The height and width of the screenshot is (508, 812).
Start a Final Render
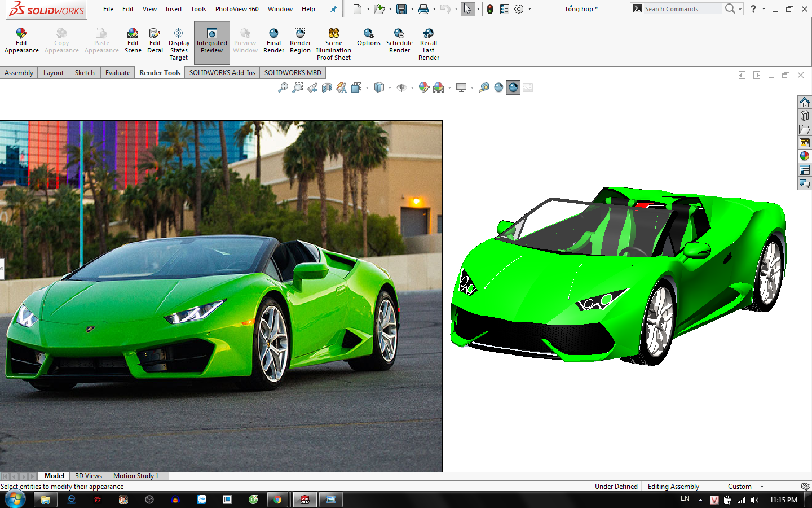coord(273,41)
